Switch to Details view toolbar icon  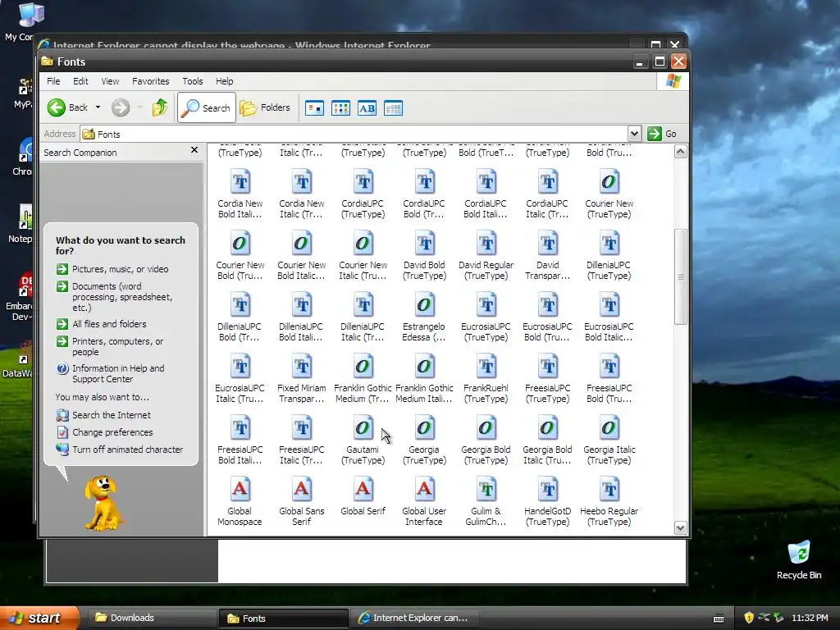393,108
